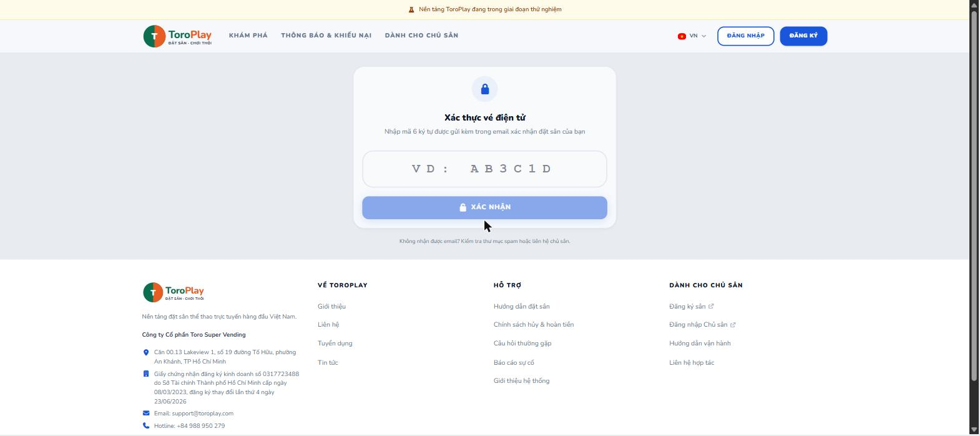This screenshot has width=980, height=436.
Task: Click the test-phase notice banner text
Action: pyautogui.click(x=490, y=9)
